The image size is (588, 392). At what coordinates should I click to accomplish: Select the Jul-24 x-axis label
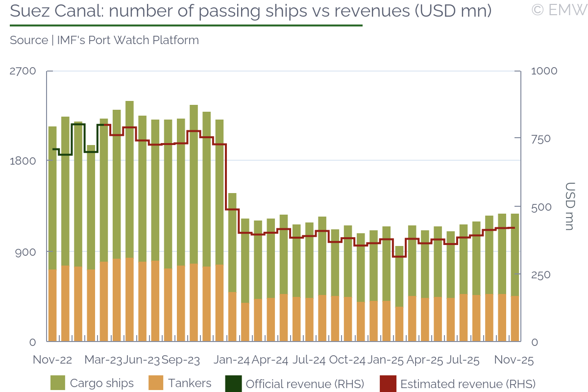309,360
